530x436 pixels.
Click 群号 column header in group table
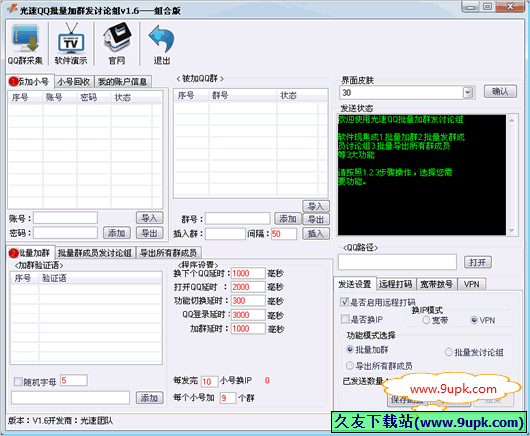tap(243, 95)
